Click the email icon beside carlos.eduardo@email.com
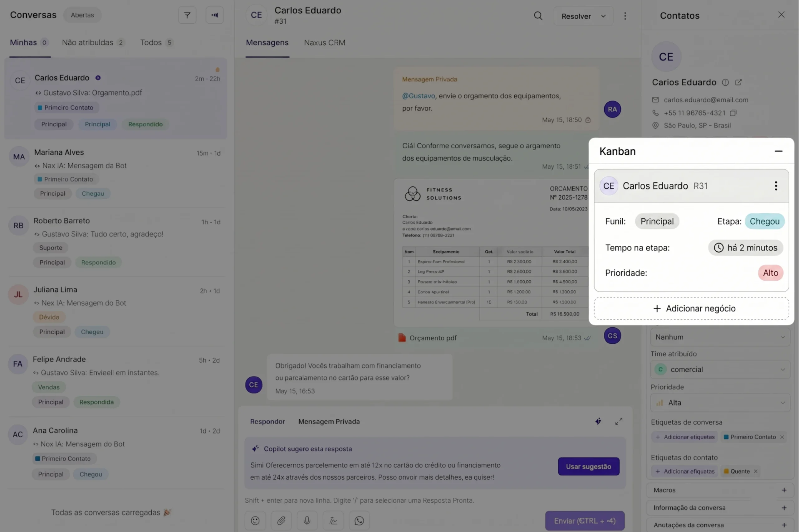The image size is (799, 532). (655, 100)
